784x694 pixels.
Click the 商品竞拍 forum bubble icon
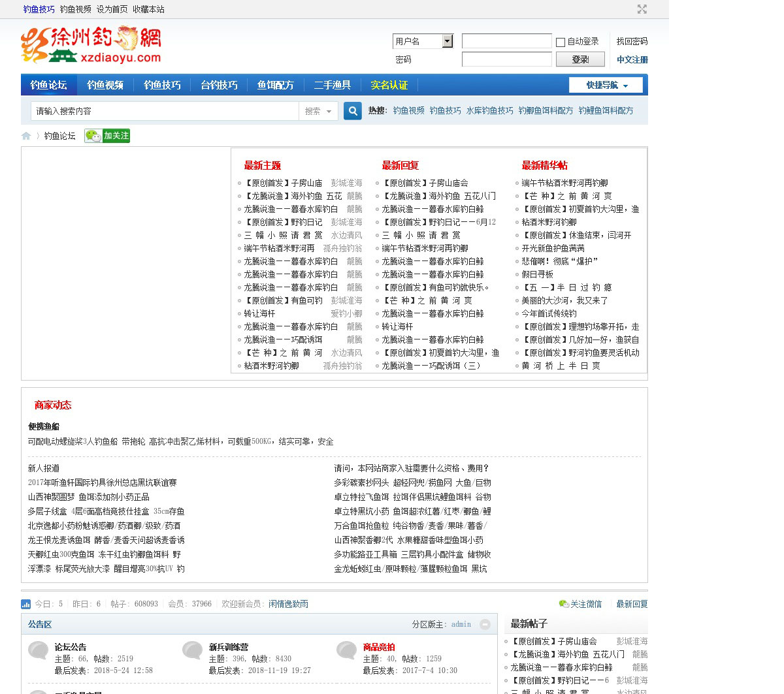346,650
